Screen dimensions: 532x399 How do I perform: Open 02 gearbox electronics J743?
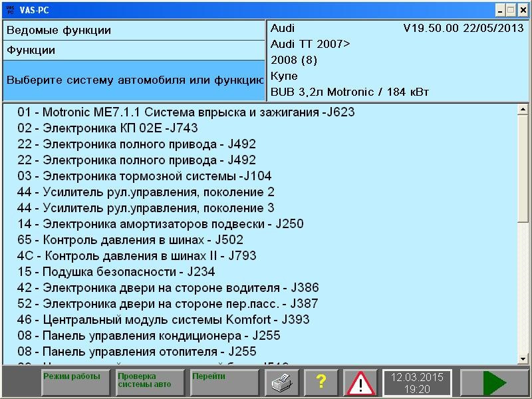[133, 128]
